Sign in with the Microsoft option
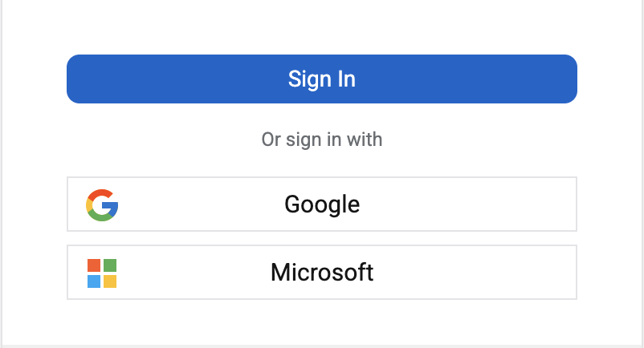 [x=321, y=272]
